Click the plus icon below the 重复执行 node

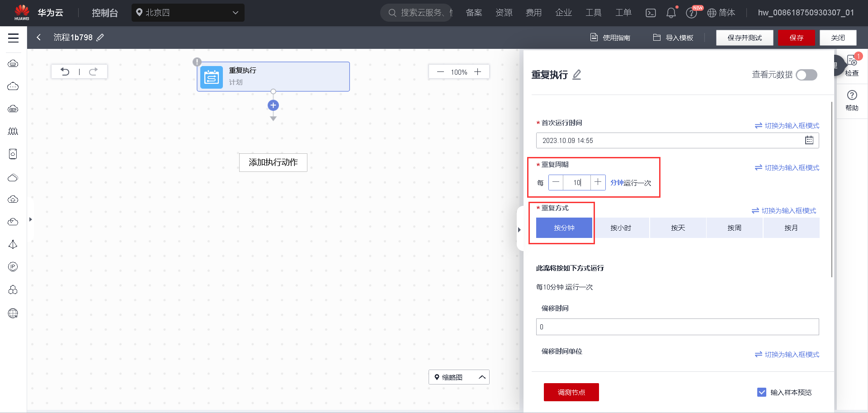click(273, 105)
